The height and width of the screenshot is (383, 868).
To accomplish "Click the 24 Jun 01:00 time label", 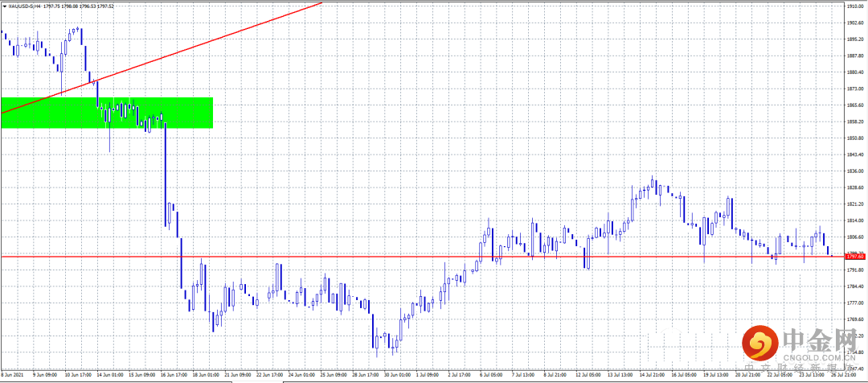I will (x=301, y=375).
